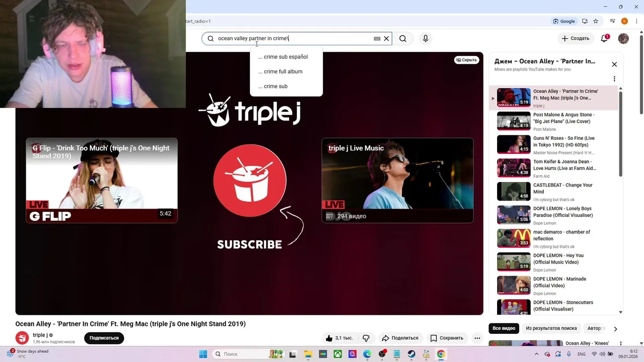Click the currently playing Ocean Alley playlist item

pyautogui.click(x=553, y=98)
